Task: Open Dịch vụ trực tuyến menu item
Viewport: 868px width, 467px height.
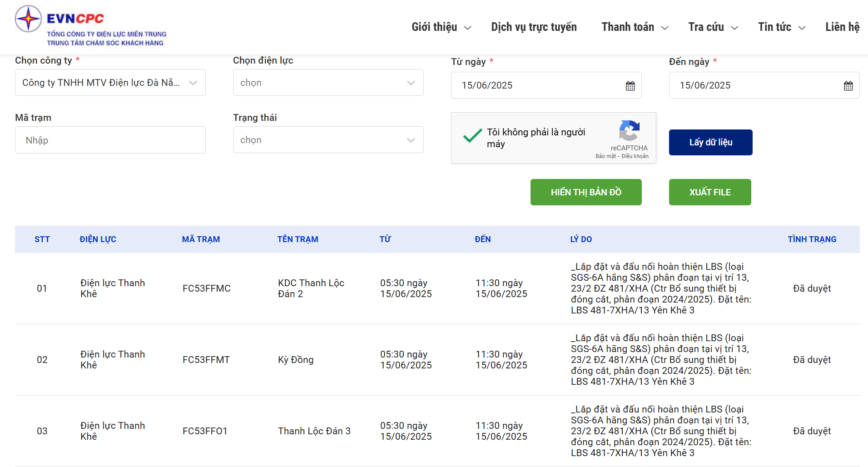Action: pyautogui.click(x=534, y=27)
